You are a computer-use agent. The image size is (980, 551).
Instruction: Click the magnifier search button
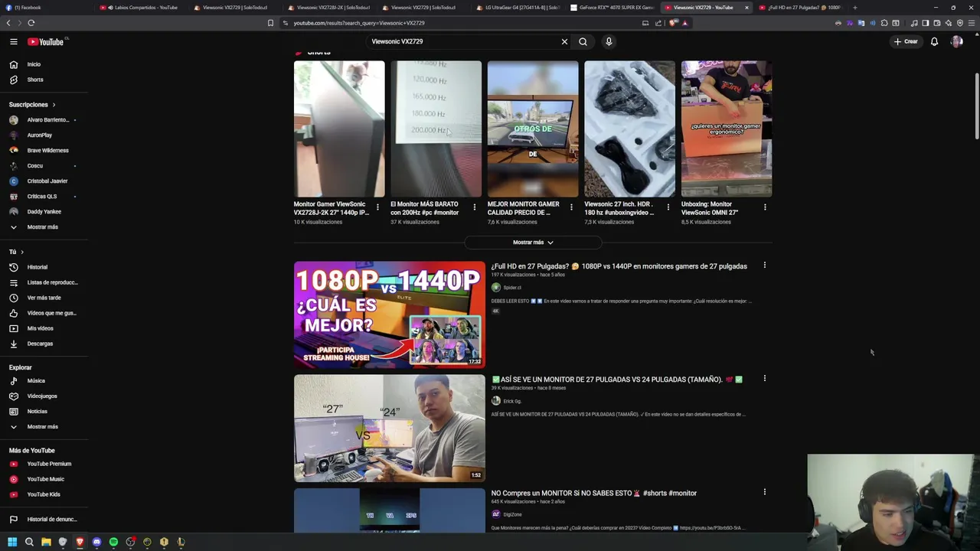(x=583, y=41)
